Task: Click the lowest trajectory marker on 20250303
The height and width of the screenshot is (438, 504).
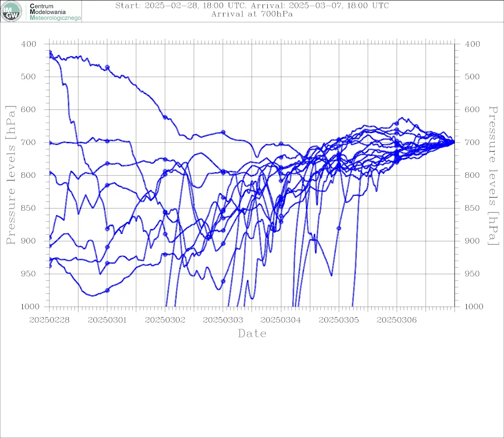Action: [x=223, y=281]
